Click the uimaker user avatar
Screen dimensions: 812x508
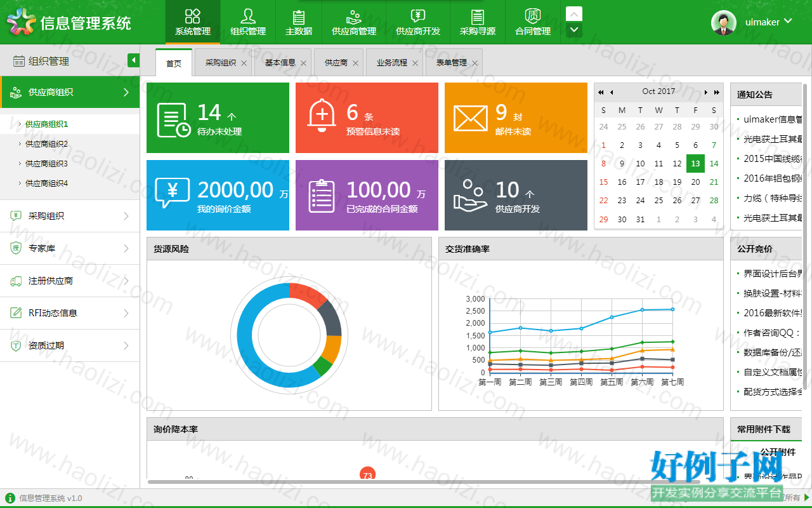(x=724, y=22)
